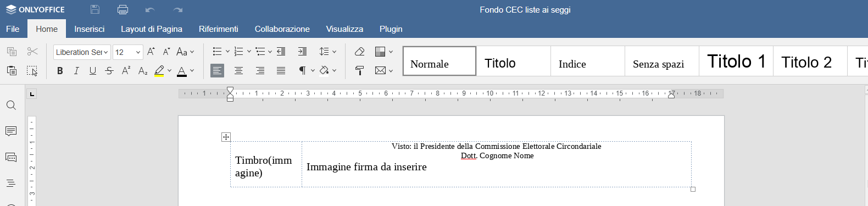Apply the black font color
Viewport: 868px width, 206px height.
(182, 70)
